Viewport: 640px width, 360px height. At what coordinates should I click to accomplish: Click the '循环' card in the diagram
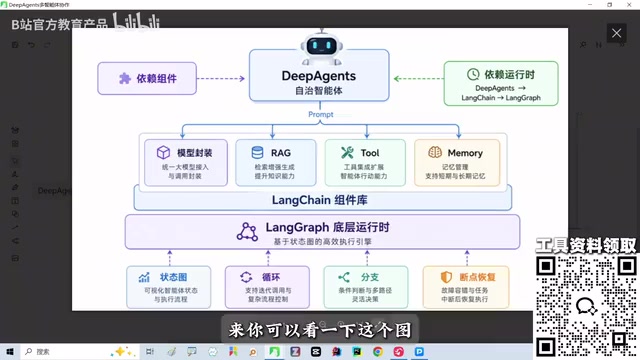point(267,287)
